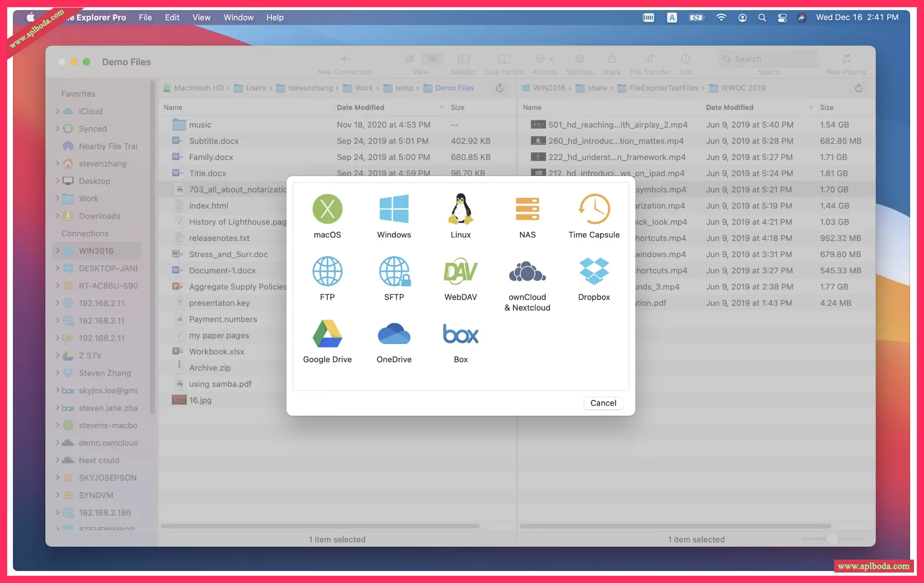Open Control Center in menu bar
This screenshot has height=583, width=924.
[782, 17]
